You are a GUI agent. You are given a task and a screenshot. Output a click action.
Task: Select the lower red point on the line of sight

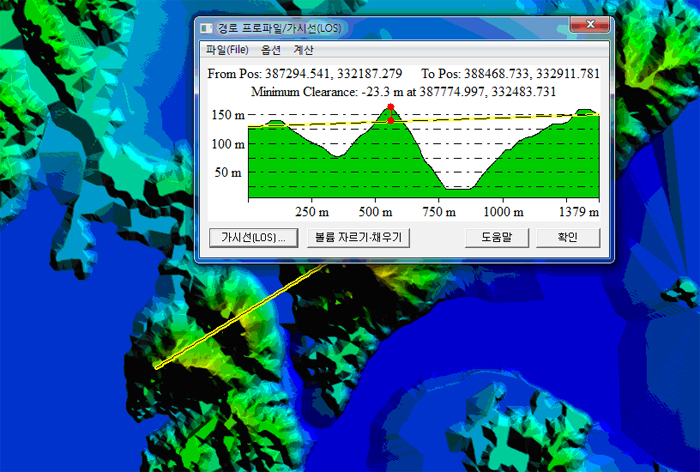(x=391, y=121)
